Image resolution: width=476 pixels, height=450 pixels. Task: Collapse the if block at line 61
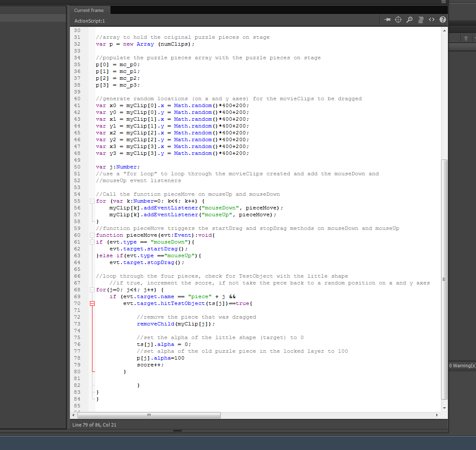click(92, 242)
